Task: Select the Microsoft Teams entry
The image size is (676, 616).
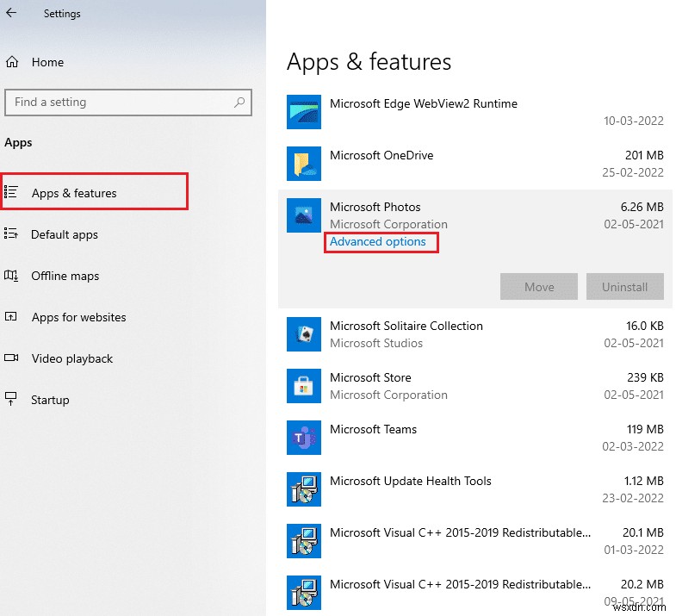Action: (x=474, y=438)
